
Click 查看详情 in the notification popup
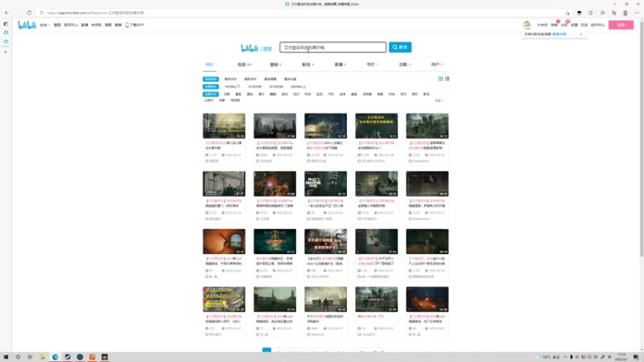click(559, 34)
